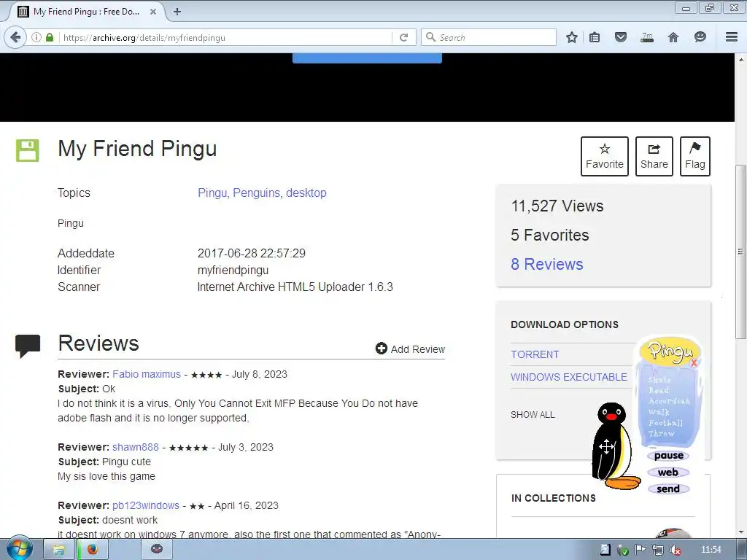Click the 5 Favorites text
Viewport: 747px width, 560px height.
(x=550, y=236)
